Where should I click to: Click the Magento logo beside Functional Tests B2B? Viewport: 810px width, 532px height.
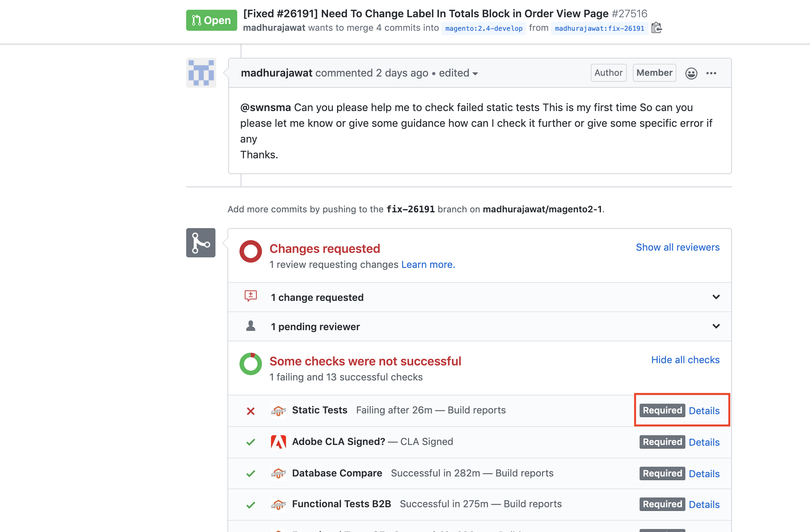coord(278,505)
